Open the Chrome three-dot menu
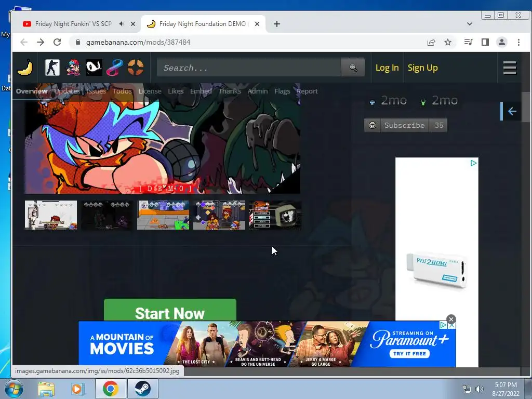532x399 pixels. (518, 42)
